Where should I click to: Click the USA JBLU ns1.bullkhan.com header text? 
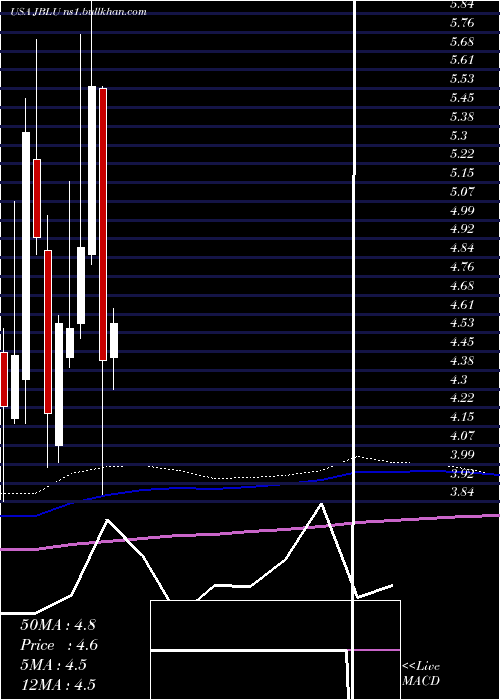(79, 12)
